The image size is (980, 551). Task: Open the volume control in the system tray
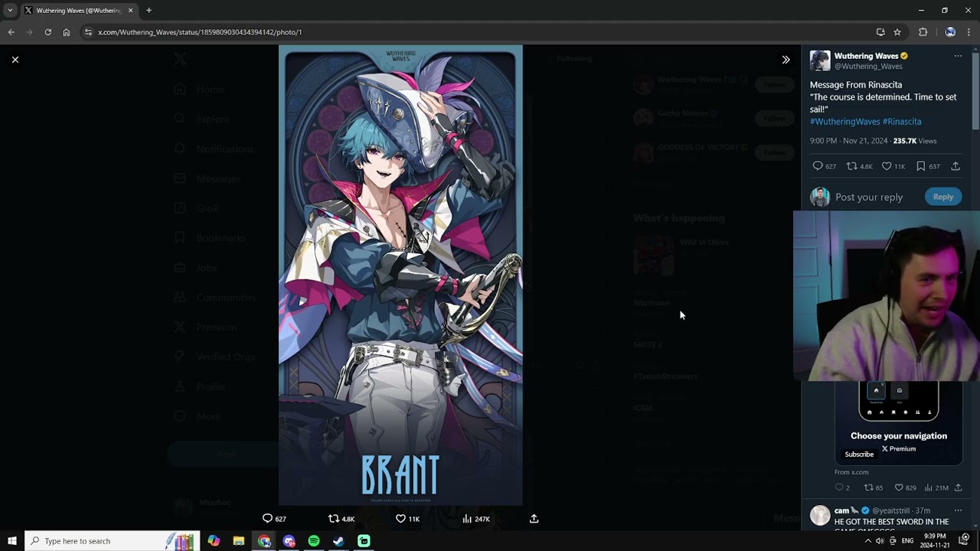click(880, 541)
